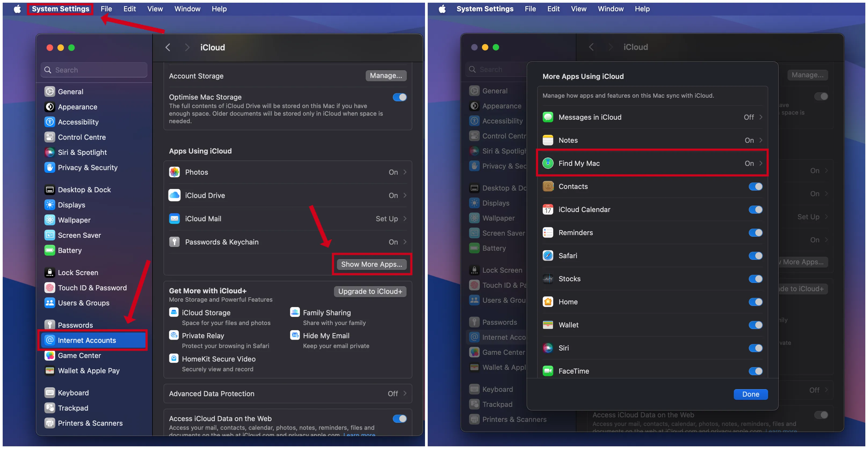The height and width of the screenshot is (449, 868).
Task: Toggle Wallet iCloud sync
Action: pos(756,325)
